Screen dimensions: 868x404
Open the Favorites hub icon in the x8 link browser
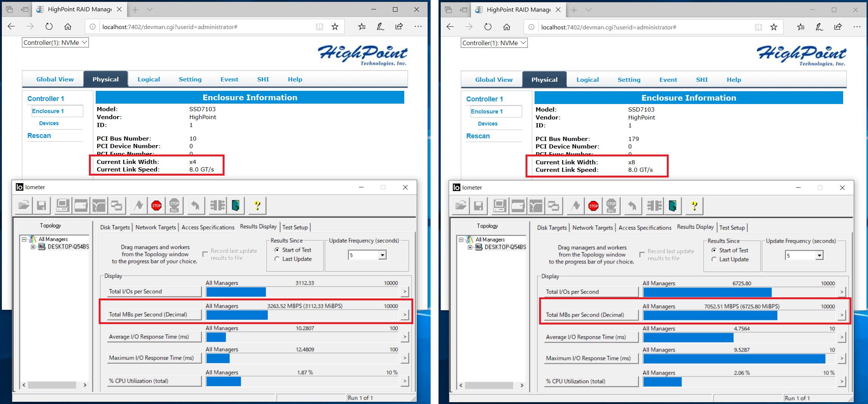(x=801, y=27)
